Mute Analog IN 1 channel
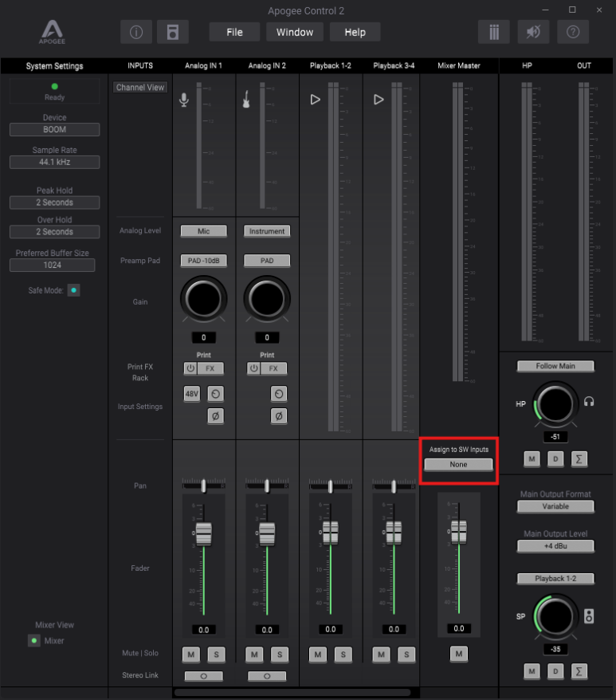This screenshot has height=700, width=616. [191, 655]
